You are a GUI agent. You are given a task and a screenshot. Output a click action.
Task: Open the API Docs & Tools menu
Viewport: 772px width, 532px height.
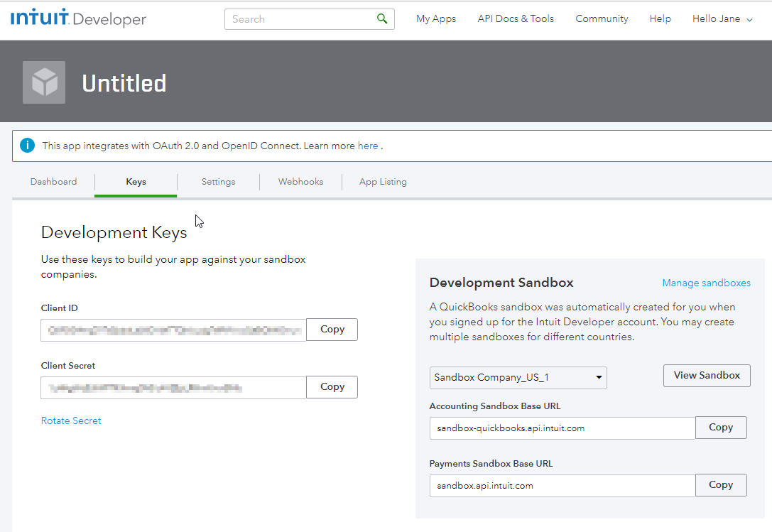[516, 19]
